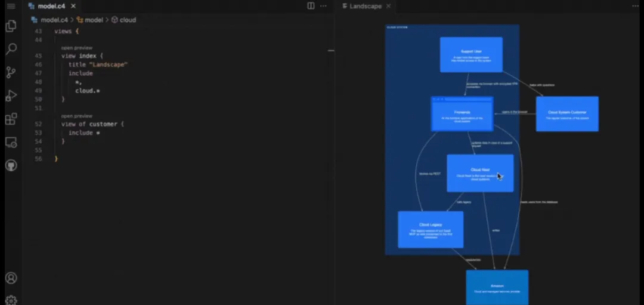Screen dimensions: 644x305
Task: Click open preview above view index
Action: coord(77,48)
